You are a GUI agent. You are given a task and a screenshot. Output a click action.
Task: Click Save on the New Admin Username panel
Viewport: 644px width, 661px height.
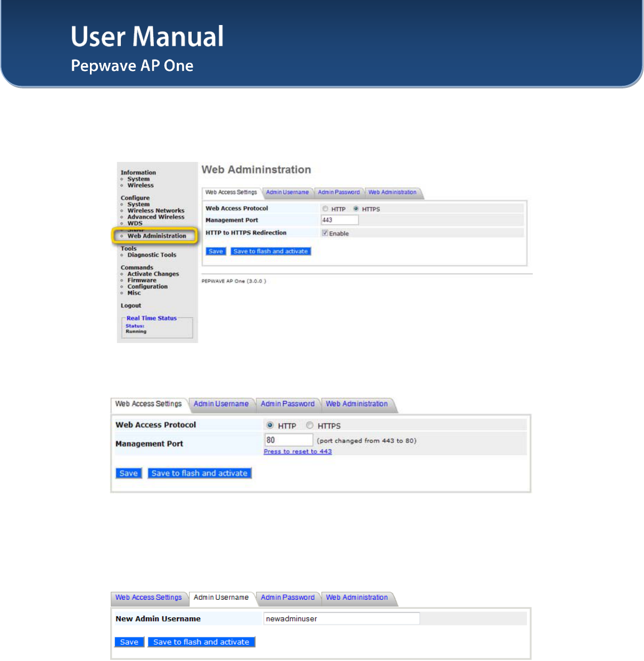[x=129, y=642]
